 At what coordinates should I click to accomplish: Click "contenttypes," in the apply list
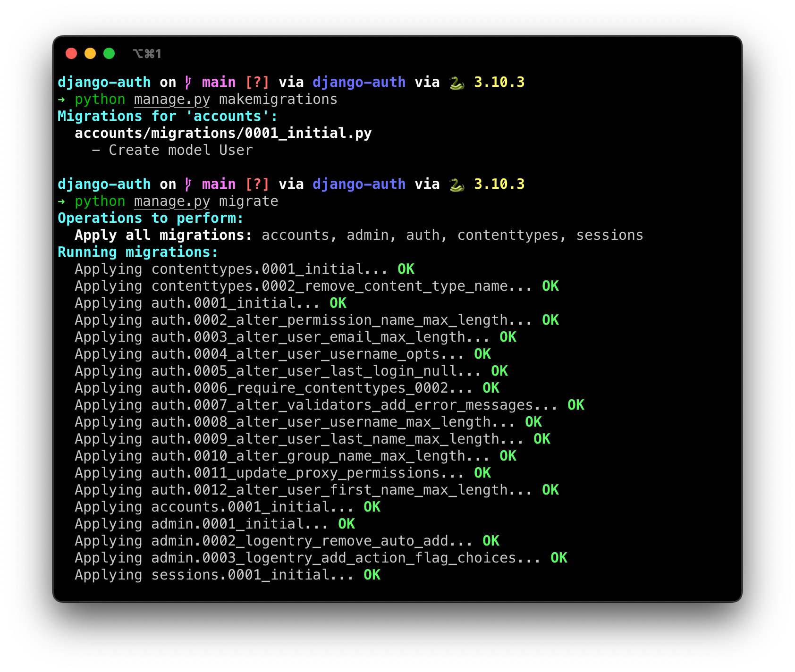512,235
